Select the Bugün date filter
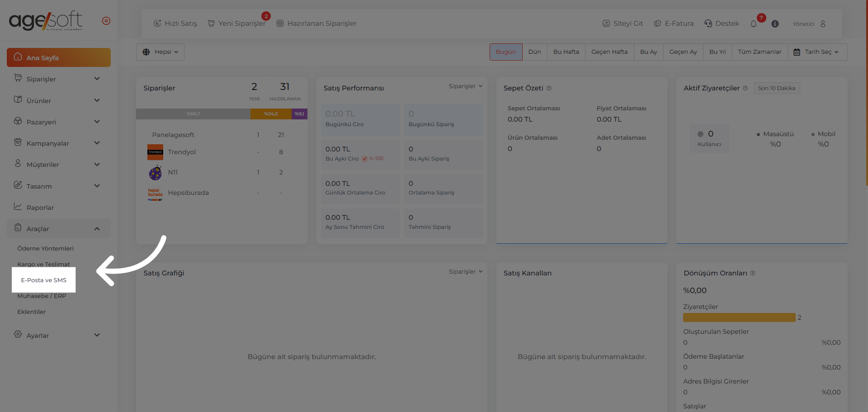The width and height of the screenshot is (868, 412). [x=505, y=52]
